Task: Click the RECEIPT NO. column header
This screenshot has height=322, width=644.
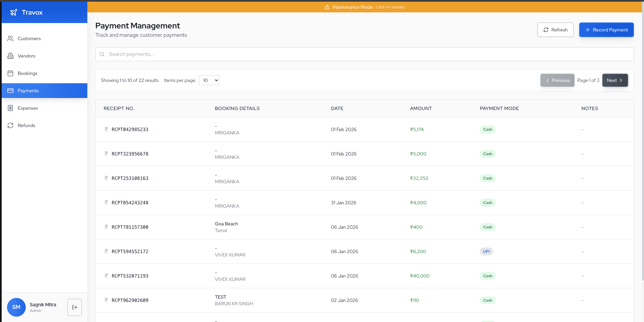Action: pyautogui.click(x=119, y=108)
